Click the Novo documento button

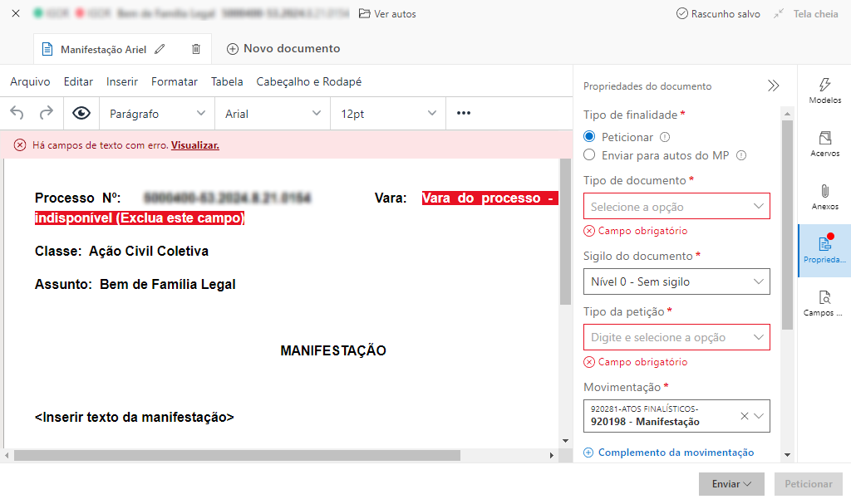[x=283, y=49]
